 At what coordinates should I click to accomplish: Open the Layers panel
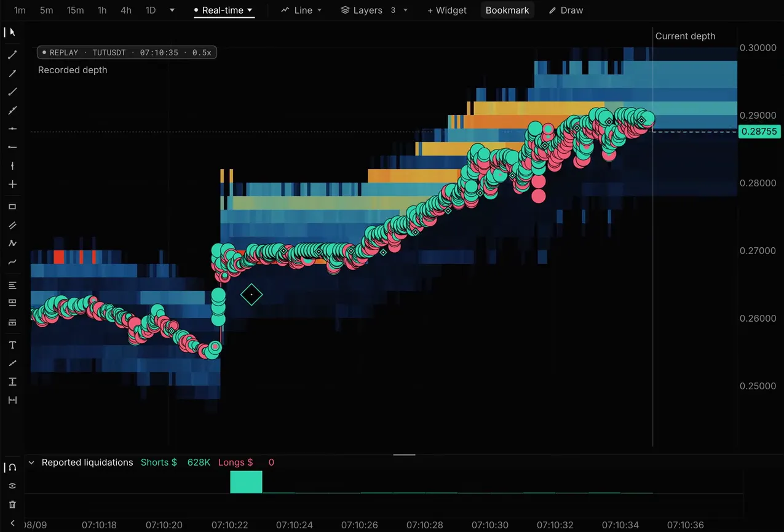point(362,10)
